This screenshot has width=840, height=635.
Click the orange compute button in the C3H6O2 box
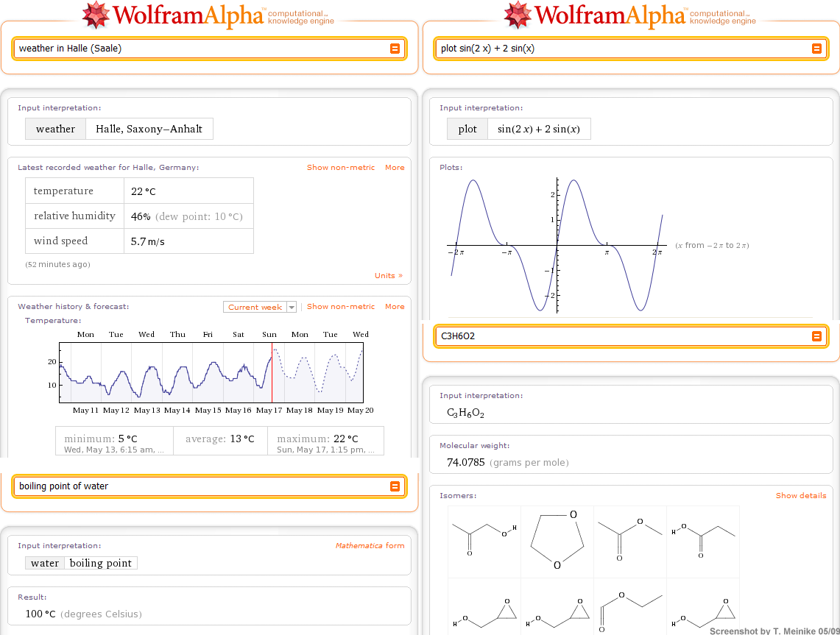(x=816, y=336)
